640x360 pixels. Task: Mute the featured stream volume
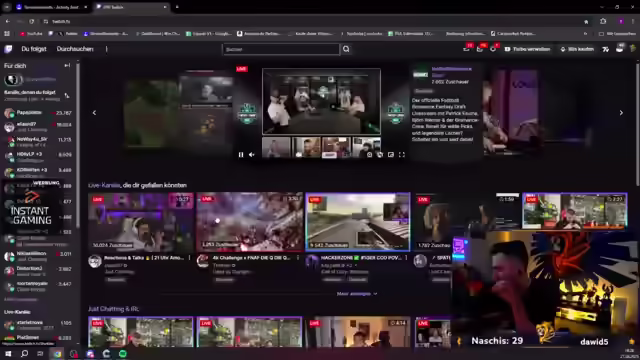252,155
